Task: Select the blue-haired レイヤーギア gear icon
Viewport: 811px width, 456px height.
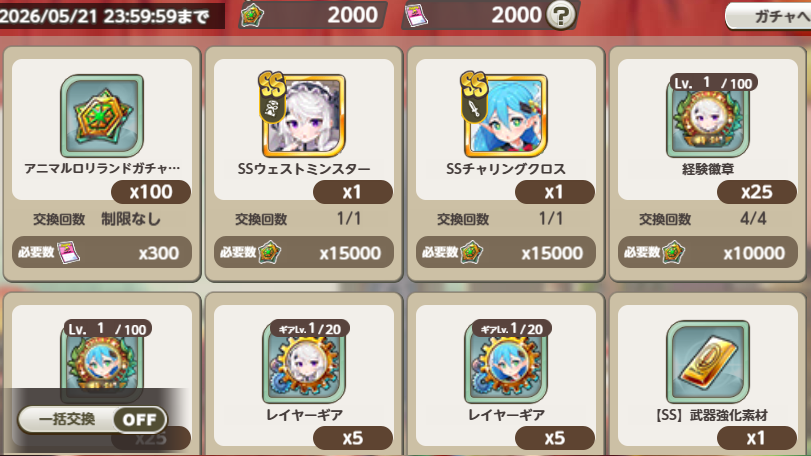Action: click(506, 362)
